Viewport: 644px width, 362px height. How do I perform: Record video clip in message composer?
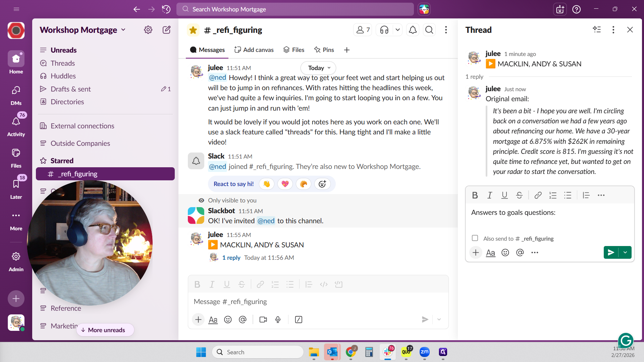click(x=263, y=320)
